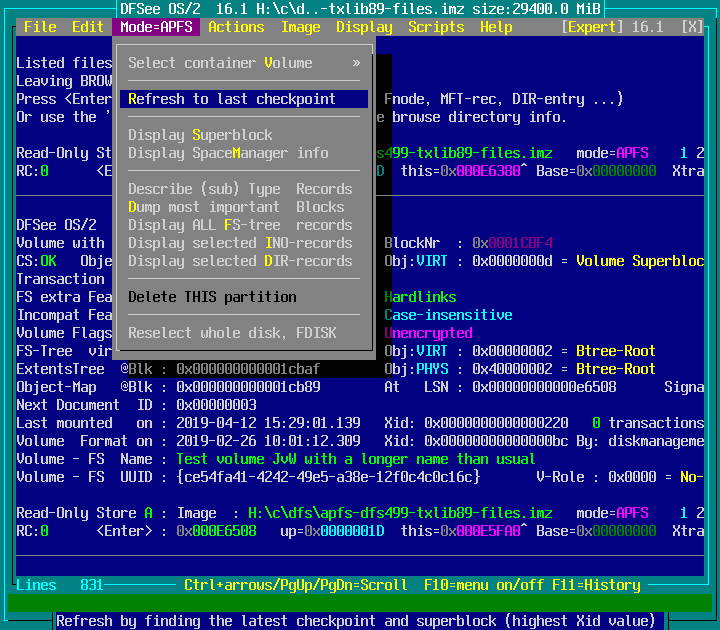Choose Display selected INO-records

coord(240,243)
